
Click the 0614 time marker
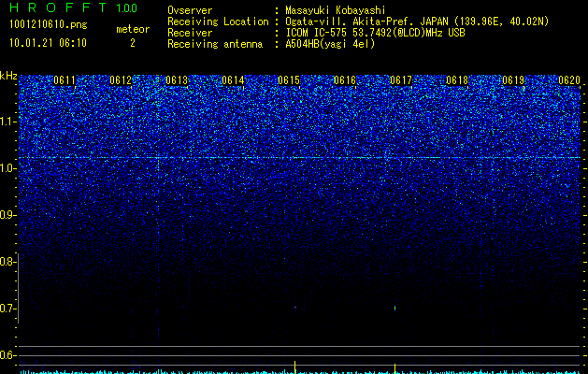pos(233,80)
